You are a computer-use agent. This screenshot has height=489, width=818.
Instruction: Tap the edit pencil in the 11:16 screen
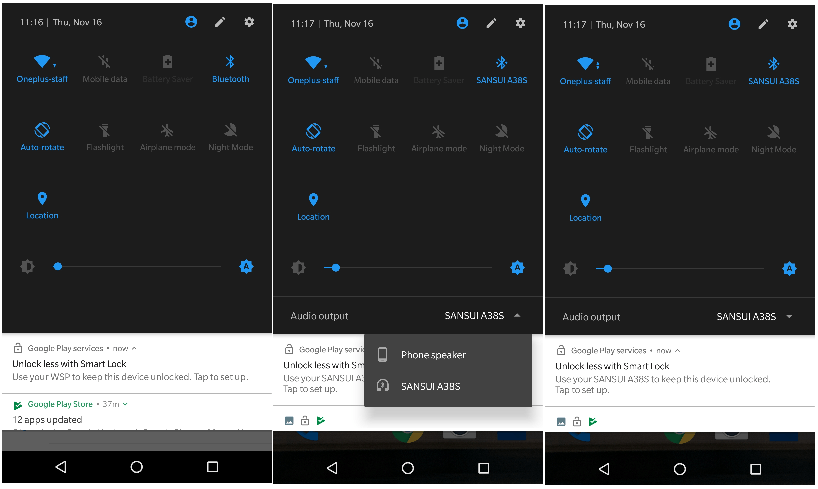[220, 22]
